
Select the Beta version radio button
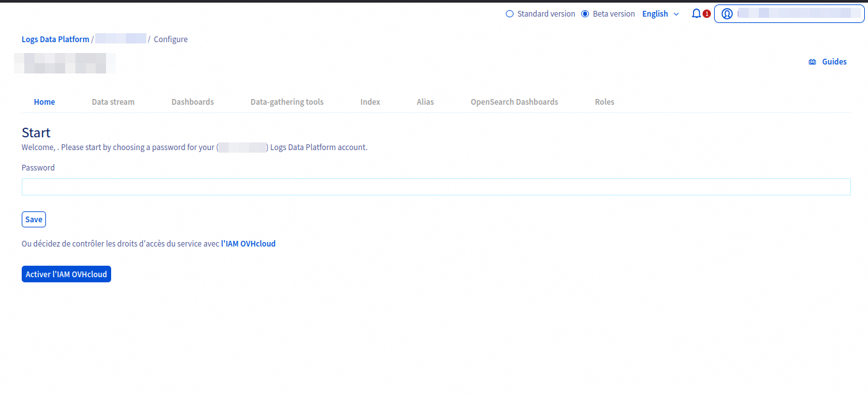[585, 13]
